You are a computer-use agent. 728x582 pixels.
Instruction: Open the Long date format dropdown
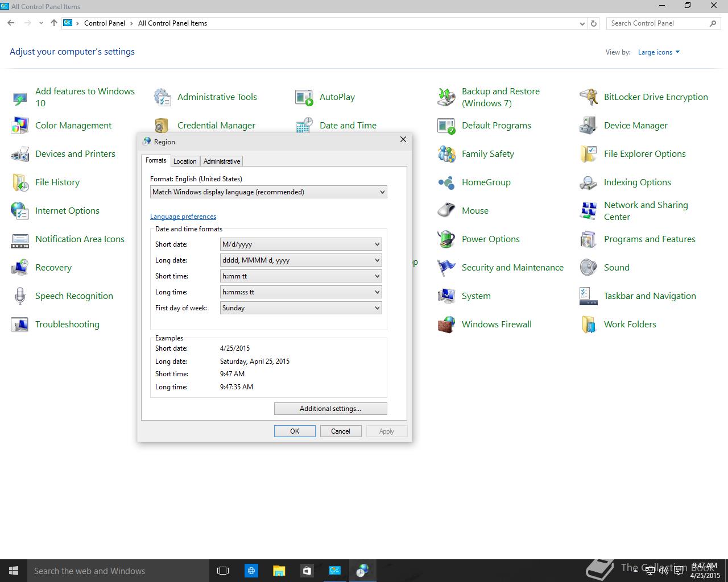click(x=301, y=260)
